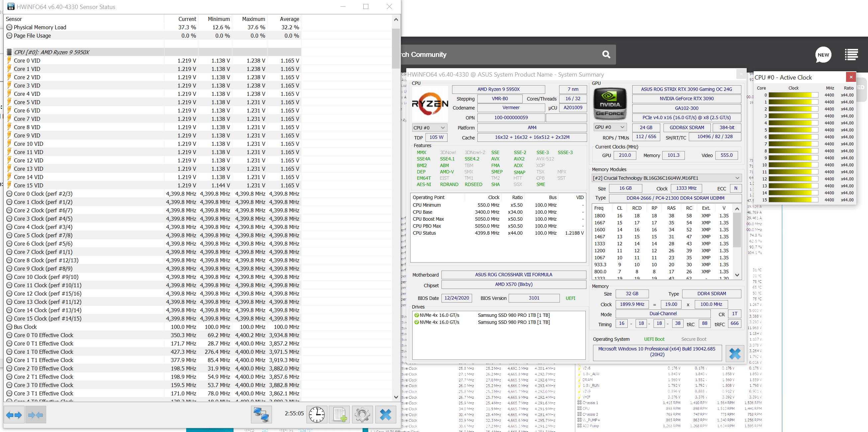
Task: Expand the Crucial Technology memory module dropdown
Action: coord(667,178)
